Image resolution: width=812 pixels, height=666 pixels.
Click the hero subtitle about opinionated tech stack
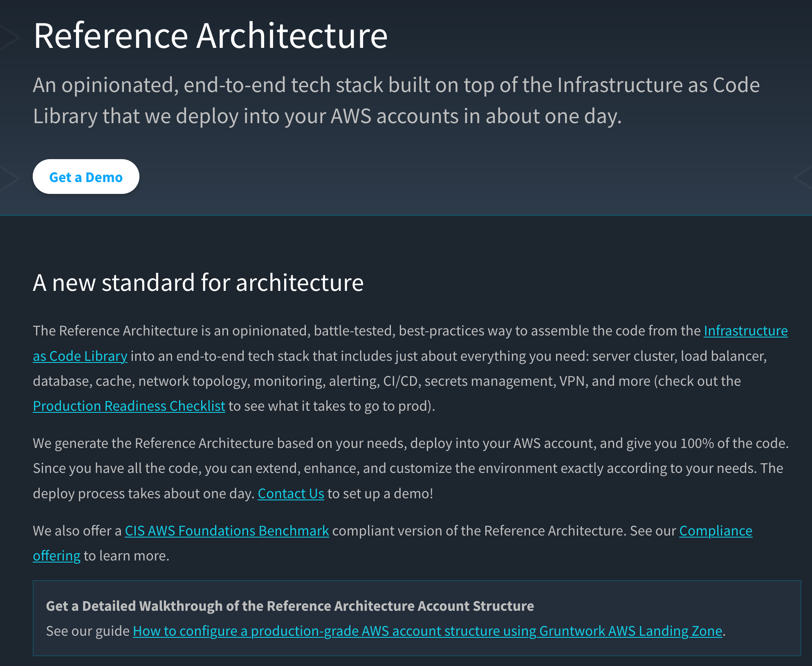396,101
